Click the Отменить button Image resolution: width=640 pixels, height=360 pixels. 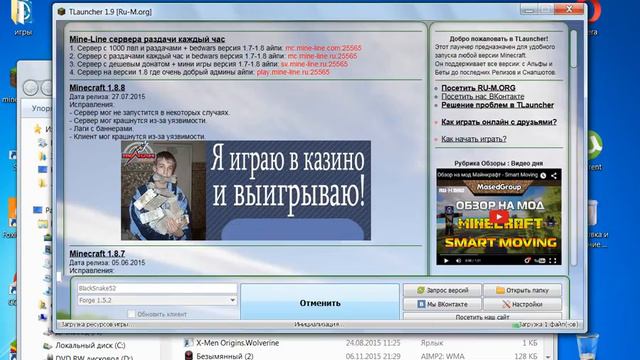click(x=320, y=303)
